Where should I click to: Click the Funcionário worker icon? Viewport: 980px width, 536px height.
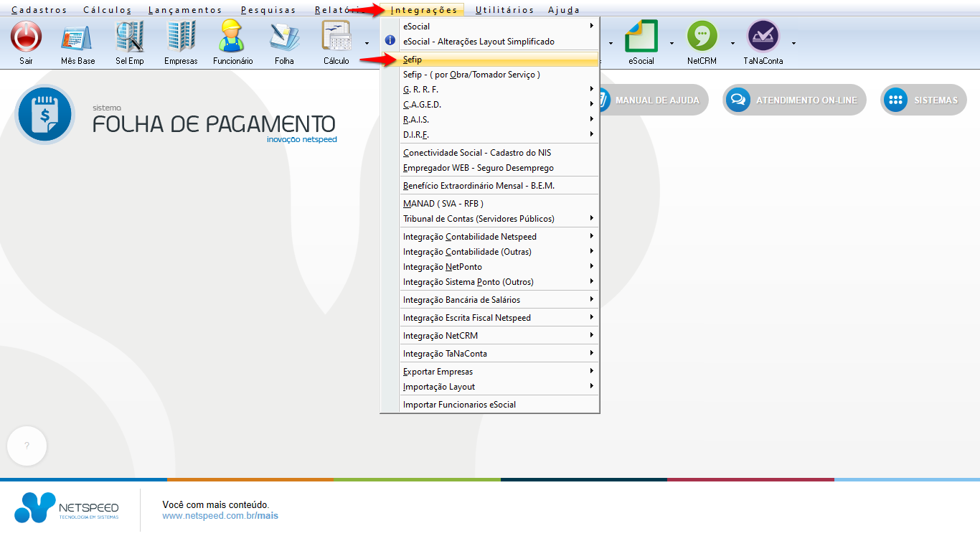click(x=232, y=37)
